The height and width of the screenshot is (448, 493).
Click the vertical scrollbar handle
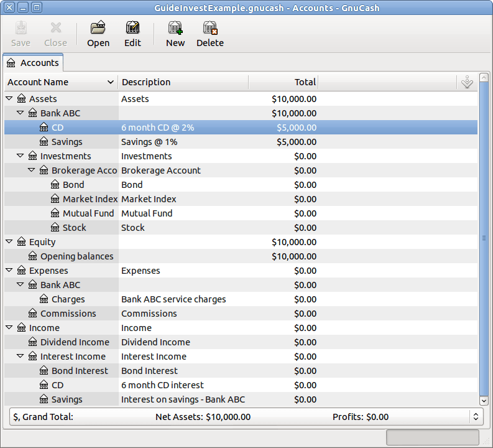(x=484, y=238)
